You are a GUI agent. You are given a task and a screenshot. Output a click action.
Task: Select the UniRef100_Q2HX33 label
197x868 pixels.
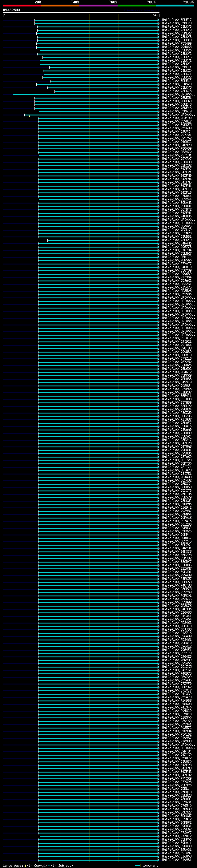(x=176, y=162)
